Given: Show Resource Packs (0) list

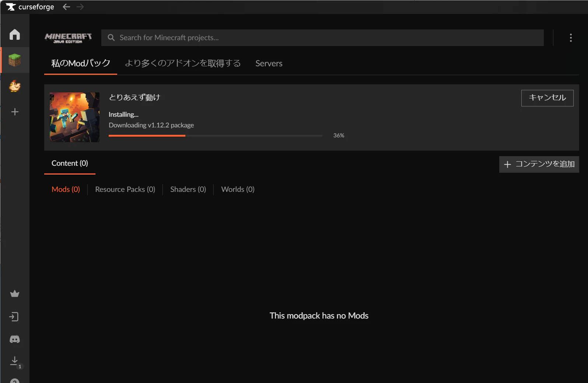Looking at the screenshot, I should click(x=125, y=189).
